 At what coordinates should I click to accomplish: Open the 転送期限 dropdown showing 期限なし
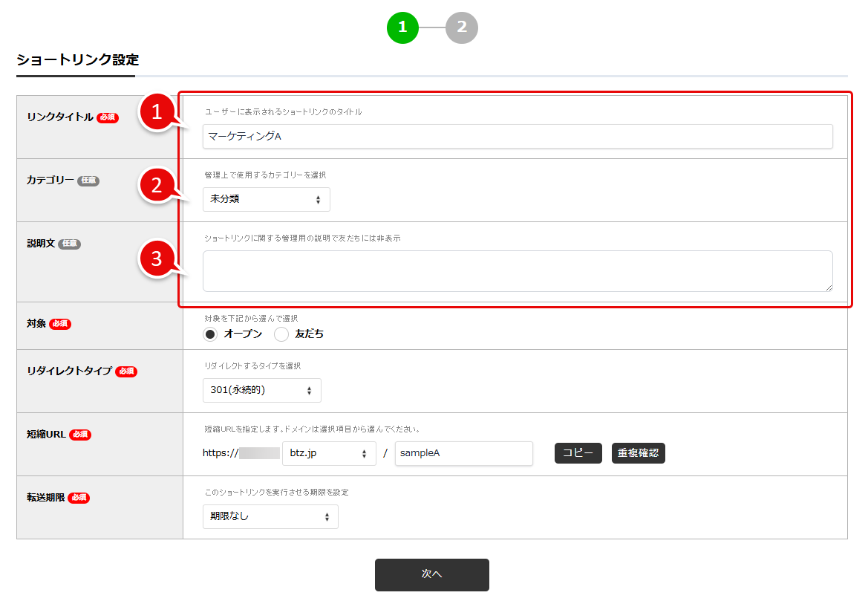[270, 516]
